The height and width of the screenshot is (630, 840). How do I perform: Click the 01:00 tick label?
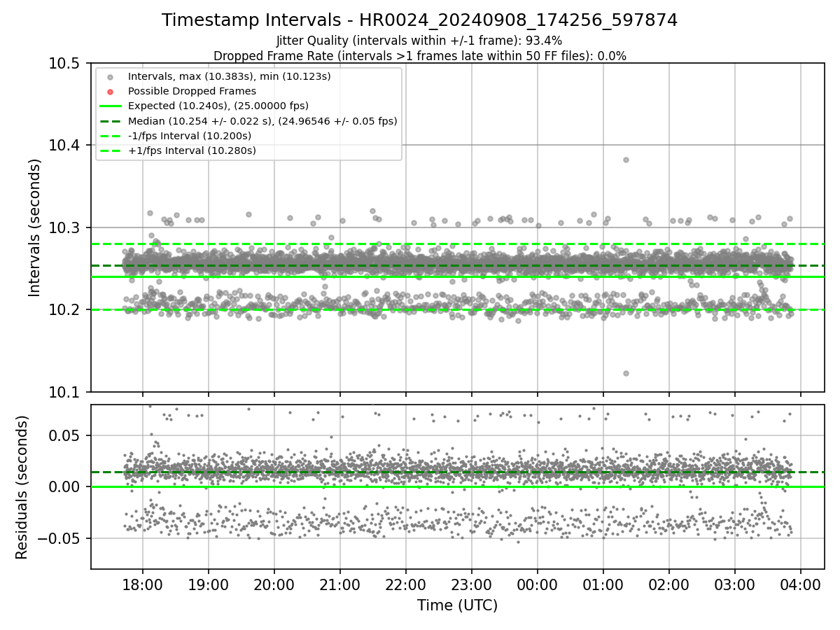click(603, 584)
